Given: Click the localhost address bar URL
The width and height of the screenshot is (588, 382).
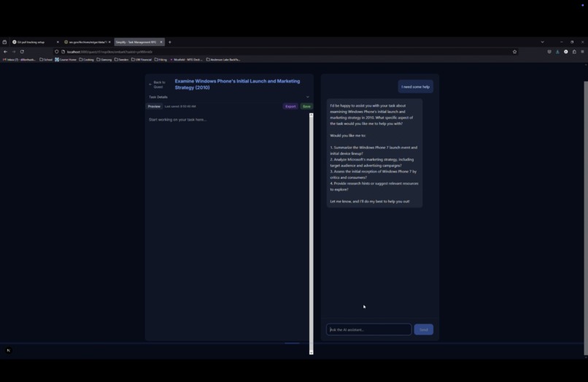Looking at the screenshot, I should click(110, 52).
